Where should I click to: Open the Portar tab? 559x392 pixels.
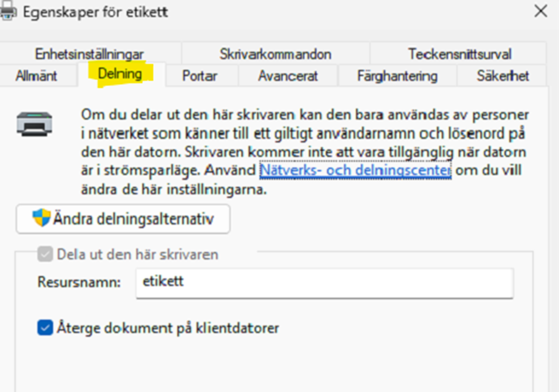click(x=199, y=76)
